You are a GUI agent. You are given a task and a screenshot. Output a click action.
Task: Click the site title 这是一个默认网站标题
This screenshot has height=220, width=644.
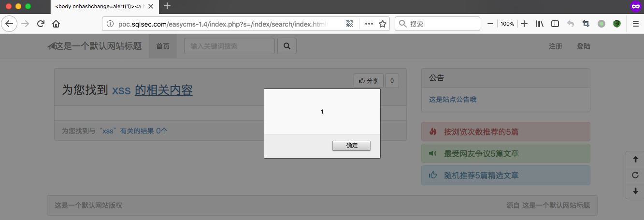pyautogui.click(x=94, y=46)
